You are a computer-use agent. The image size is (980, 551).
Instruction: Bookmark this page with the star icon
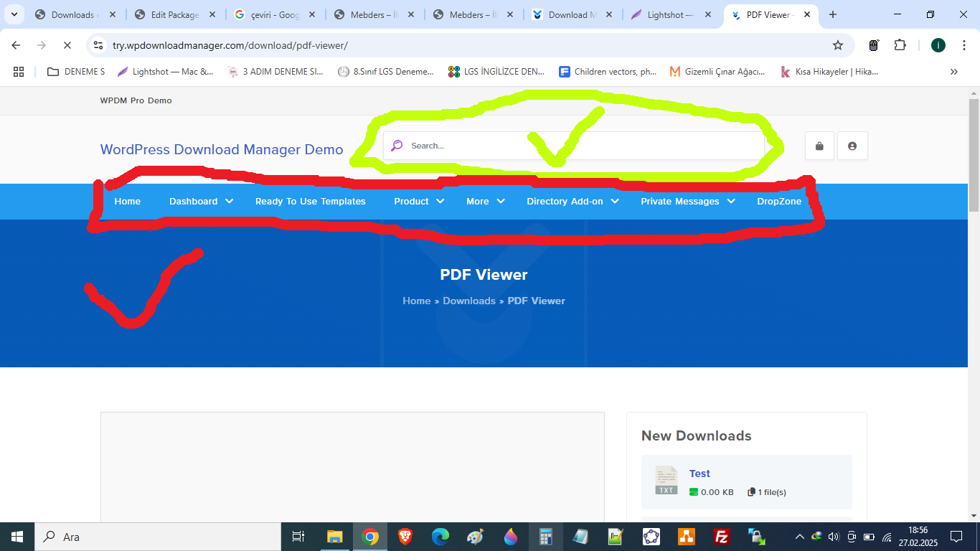pyautogui.click(x=838, y=45)
